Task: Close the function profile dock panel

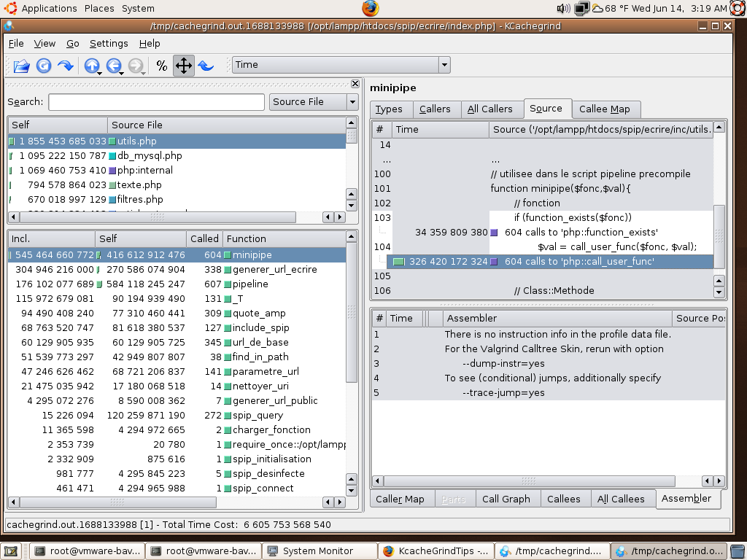Action: click(x=355, y=84)
